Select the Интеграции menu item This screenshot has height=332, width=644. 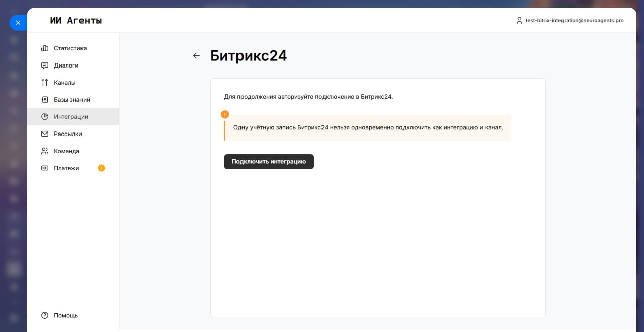pyautogui.click(x=71, y=117)
